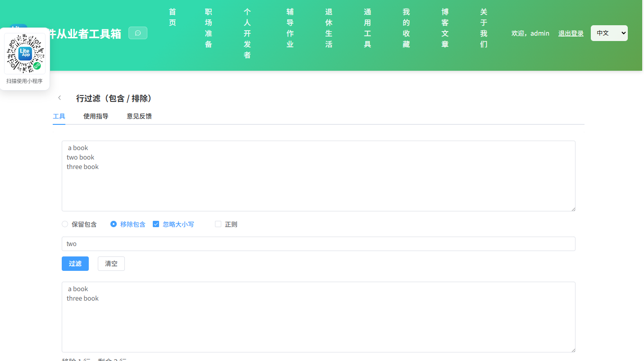
Task: Open the 职场准备 navigation menu
Action: coord(209,28)
